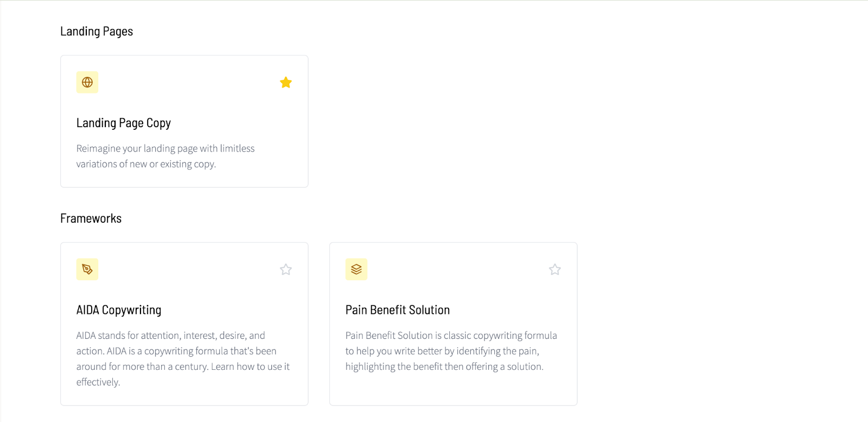
Task: Click the Frameworks section heading
Action: [91, 218]
